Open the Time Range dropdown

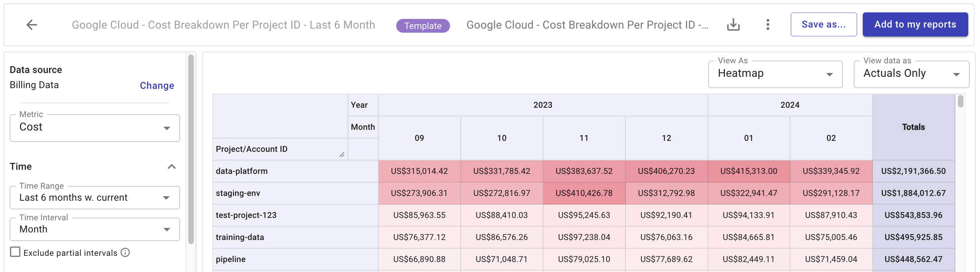coord(95,198)
